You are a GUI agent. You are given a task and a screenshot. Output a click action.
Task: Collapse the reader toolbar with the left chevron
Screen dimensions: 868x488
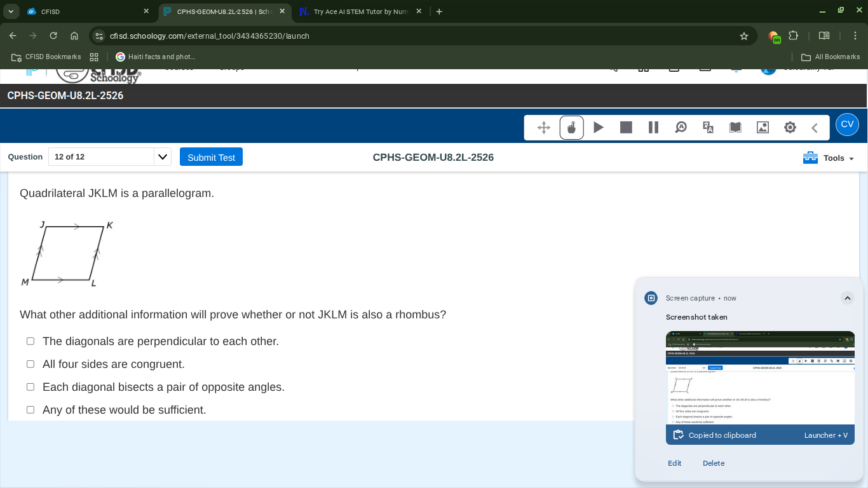[x=815, y=128]
